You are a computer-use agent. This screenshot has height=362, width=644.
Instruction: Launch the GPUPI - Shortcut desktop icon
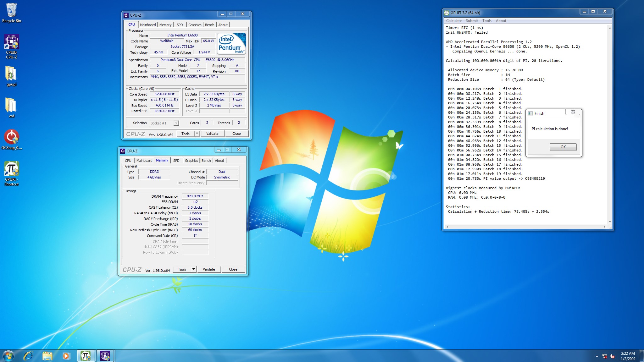11,173
